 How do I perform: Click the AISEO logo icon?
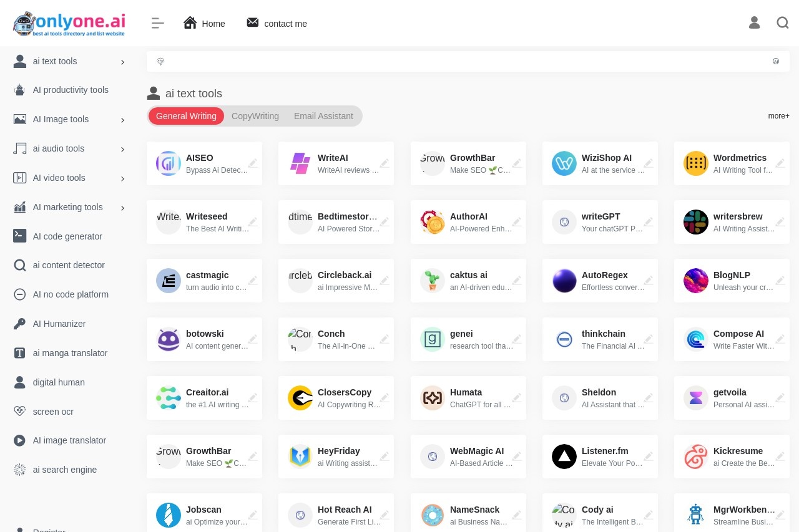tap(169, 163)
